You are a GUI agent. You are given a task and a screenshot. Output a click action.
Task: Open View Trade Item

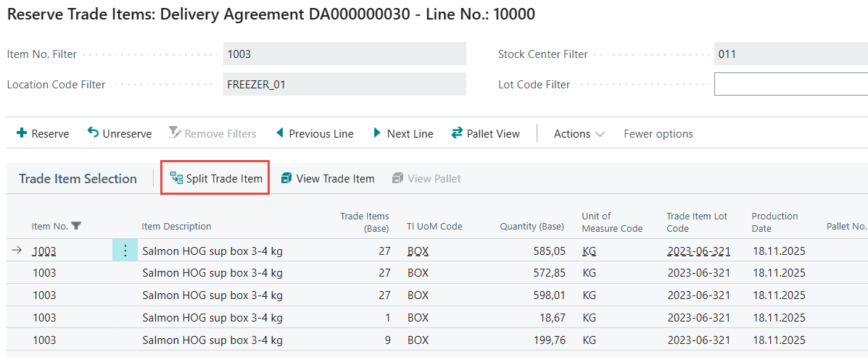327,178
